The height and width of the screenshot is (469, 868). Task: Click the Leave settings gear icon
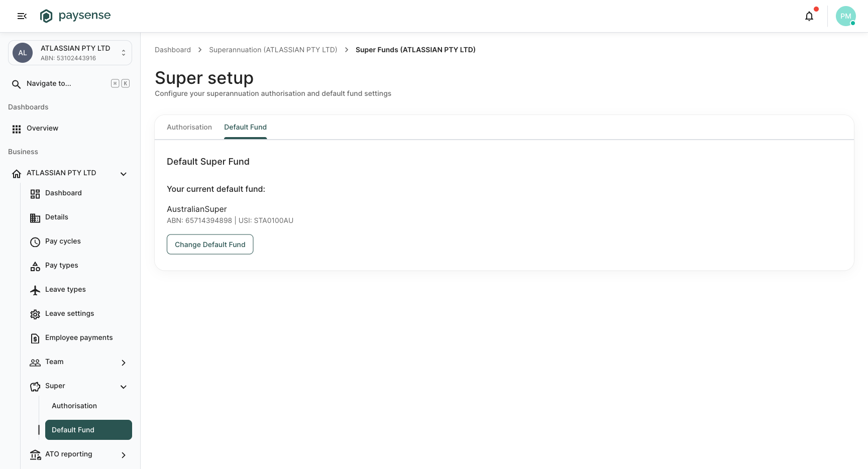tap(35, 314)
